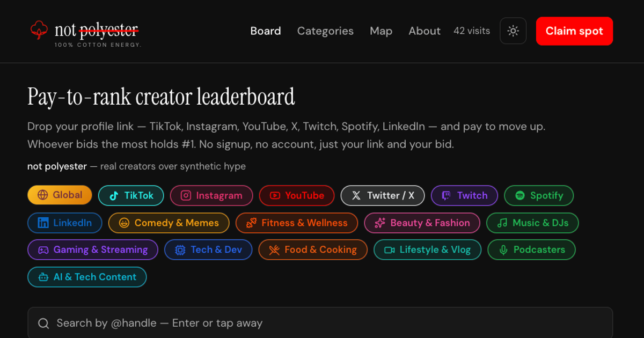Click the utensils Food icon
The width and height of the screenshot is (644, 338).
coord(274,250)
